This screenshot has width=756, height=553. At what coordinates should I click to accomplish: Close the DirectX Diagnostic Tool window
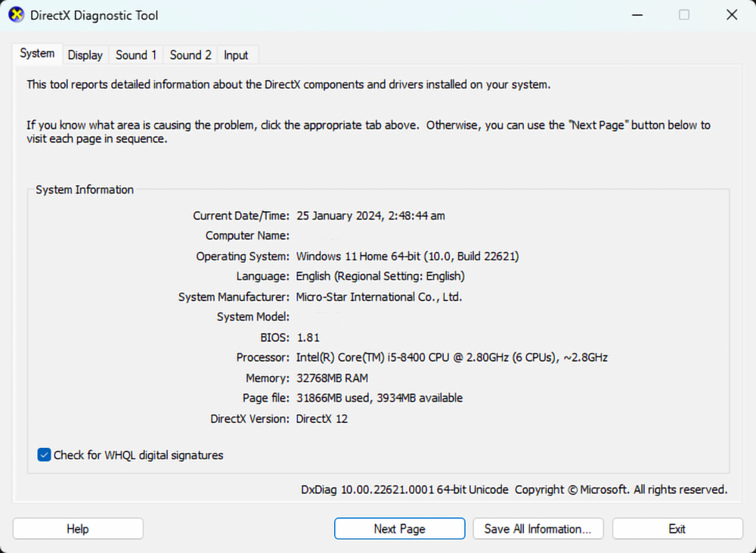pos(732,15)
